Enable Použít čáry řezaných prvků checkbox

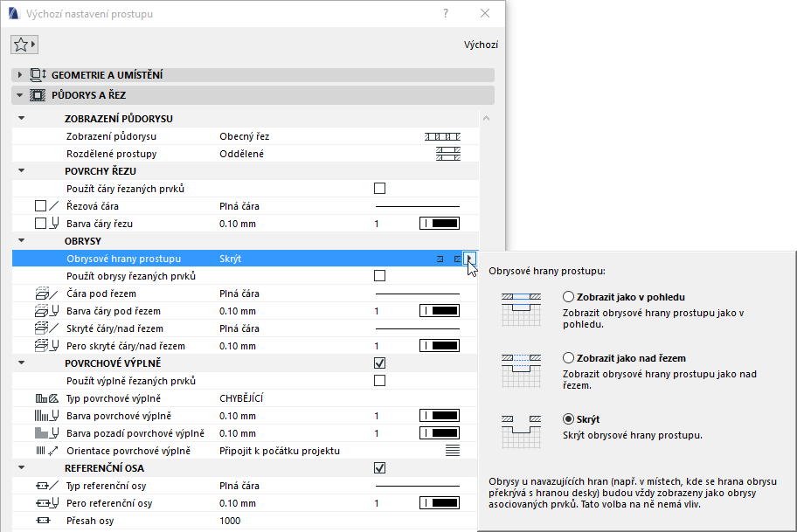(x=379, y=189)
